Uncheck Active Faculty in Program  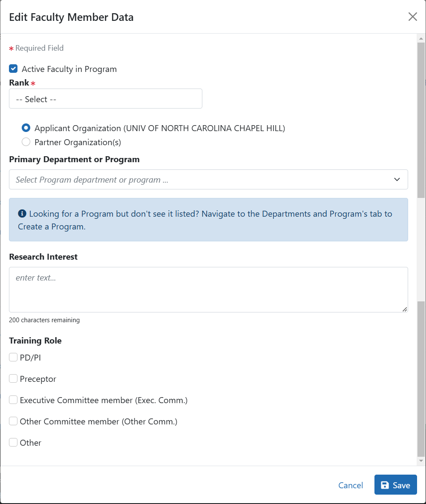tap(13, 69)
